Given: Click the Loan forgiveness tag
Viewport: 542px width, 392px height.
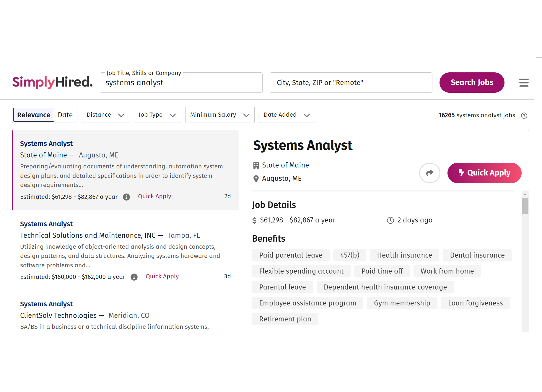Looking at the screenshot, I should 476,303.
